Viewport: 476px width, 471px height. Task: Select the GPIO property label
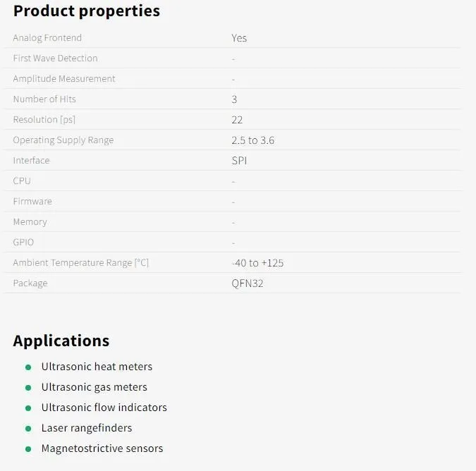(23, 242)
